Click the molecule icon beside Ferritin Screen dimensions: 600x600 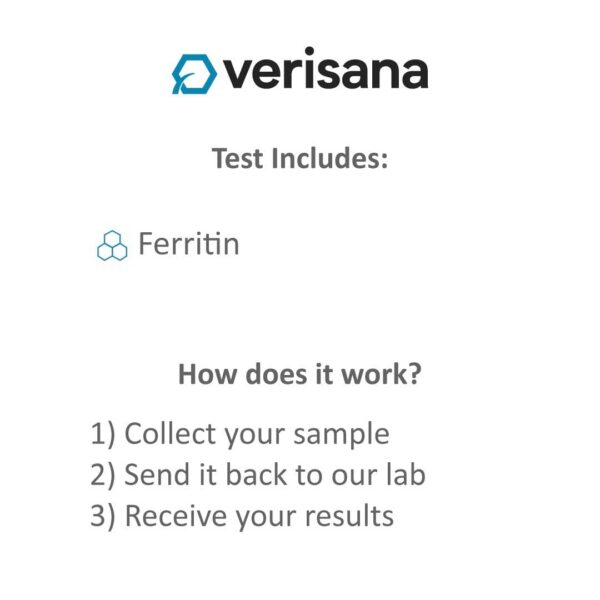(x=112, y=245)
